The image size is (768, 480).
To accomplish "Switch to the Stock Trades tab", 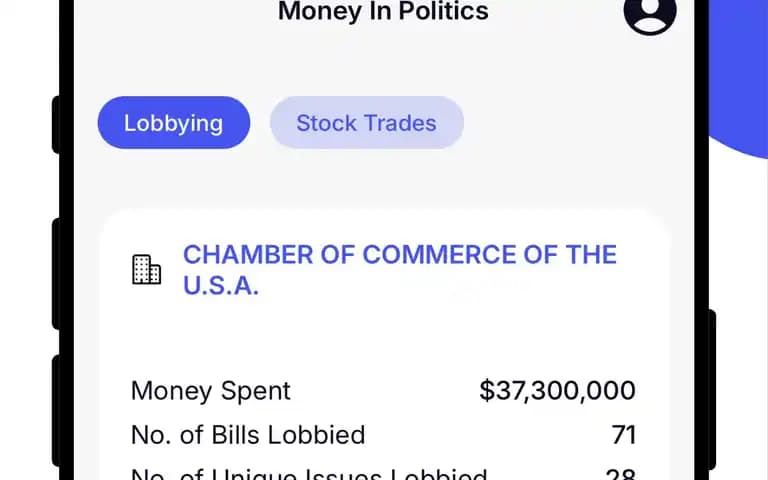I will click(366, 122).
